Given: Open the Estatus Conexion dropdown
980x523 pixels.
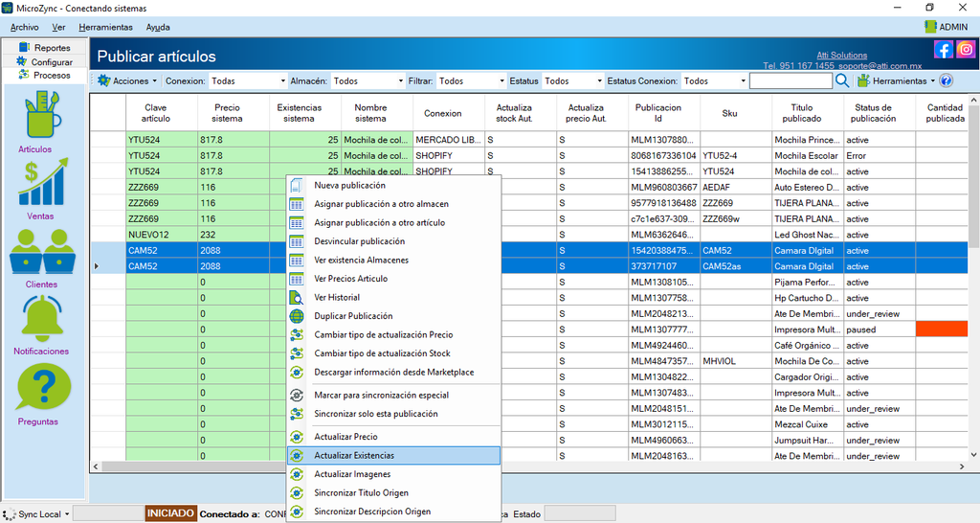Looking at the screenshot, I should point(714,80).
